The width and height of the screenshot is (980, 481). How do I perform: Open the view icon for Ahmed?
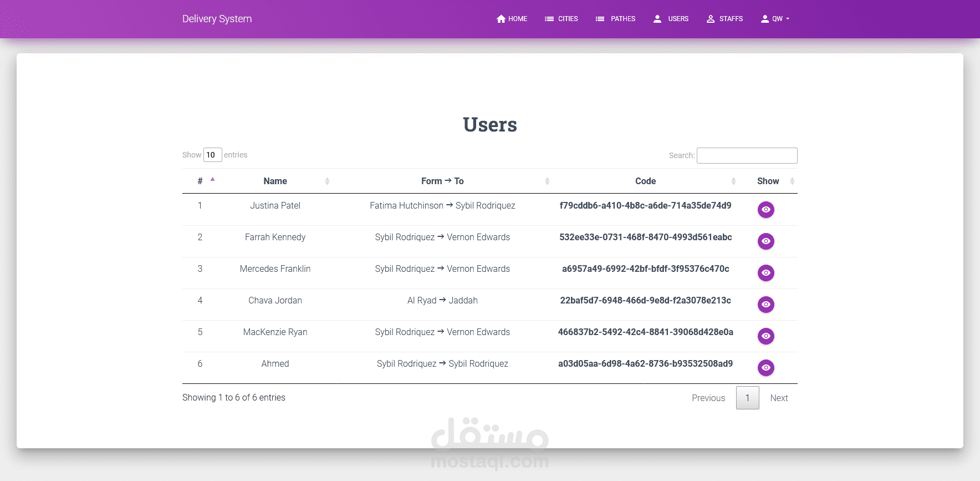coord(765,368)
